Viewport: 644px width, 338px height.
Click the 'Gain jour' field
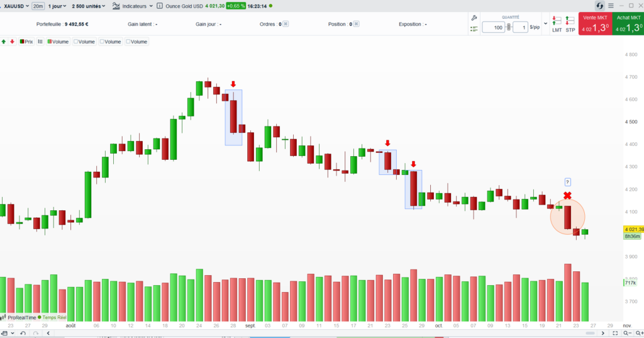pos(209,25)
